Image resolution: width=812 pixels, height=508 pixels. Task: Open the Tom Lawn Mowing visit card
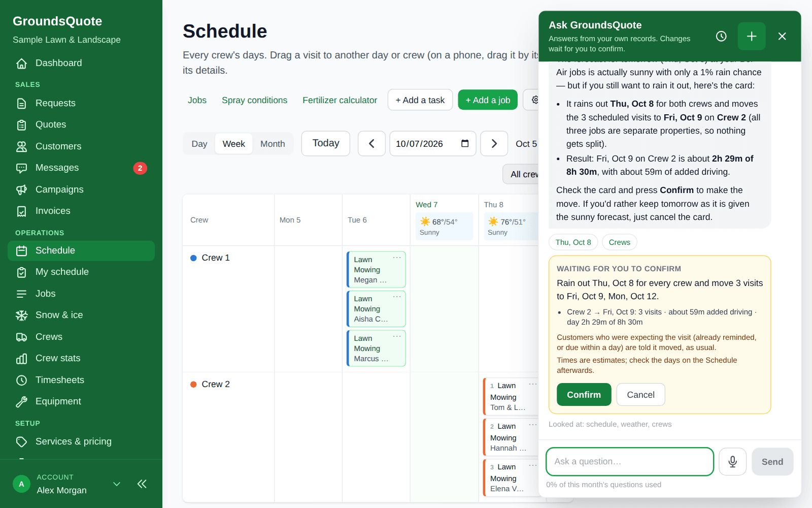click(x=510, y=396)
